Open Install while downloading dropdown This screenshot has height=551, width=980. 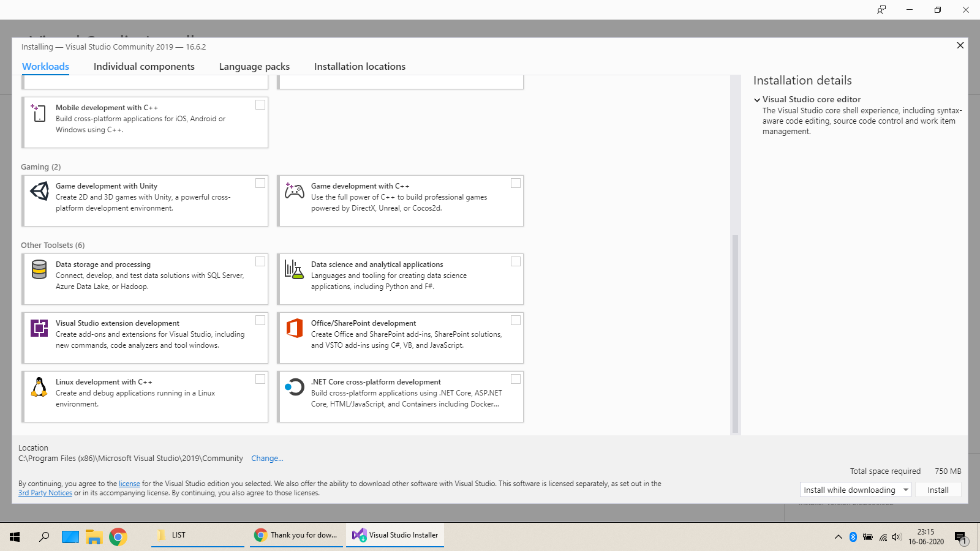pos(855,490)
